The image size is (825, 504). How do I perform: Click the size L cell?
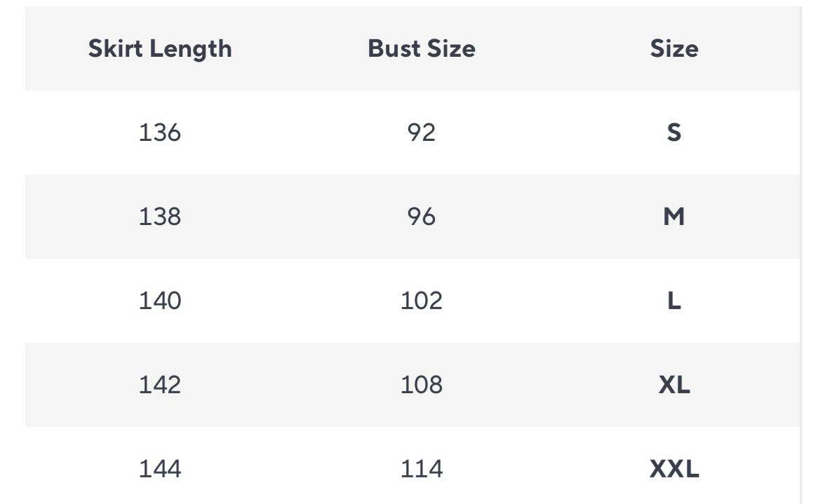point(674,301)
